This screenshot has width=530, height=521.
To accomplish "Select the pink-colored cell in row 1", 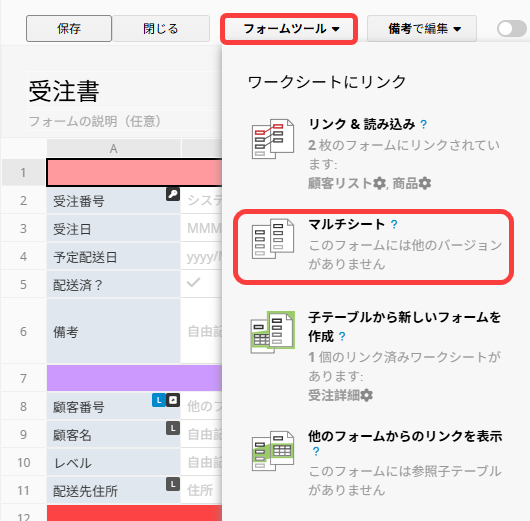I will tap(134, 172).
